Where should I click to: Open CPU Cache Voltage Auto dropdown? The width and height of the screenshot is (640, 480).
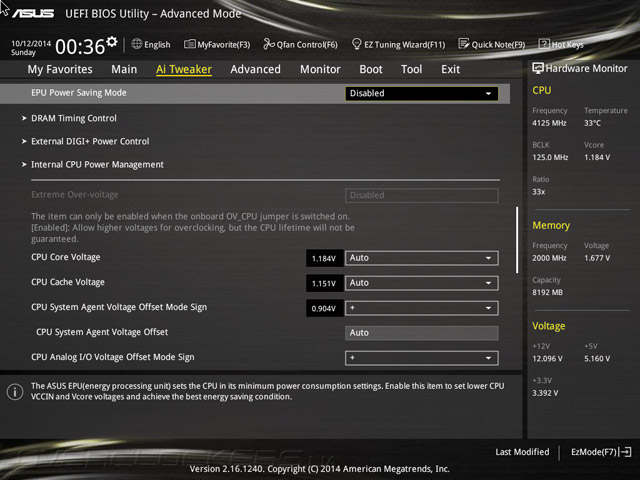pyautogui.click(x=422, y=283)
